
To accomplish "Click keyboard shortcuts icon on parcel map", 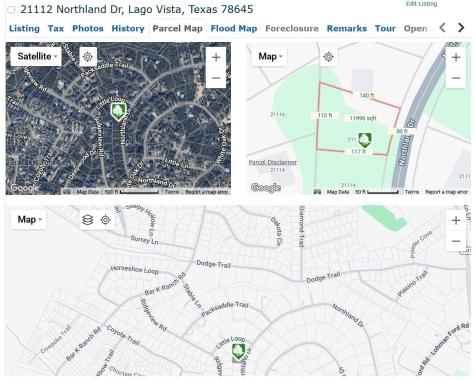I will (x=317, y=192).
